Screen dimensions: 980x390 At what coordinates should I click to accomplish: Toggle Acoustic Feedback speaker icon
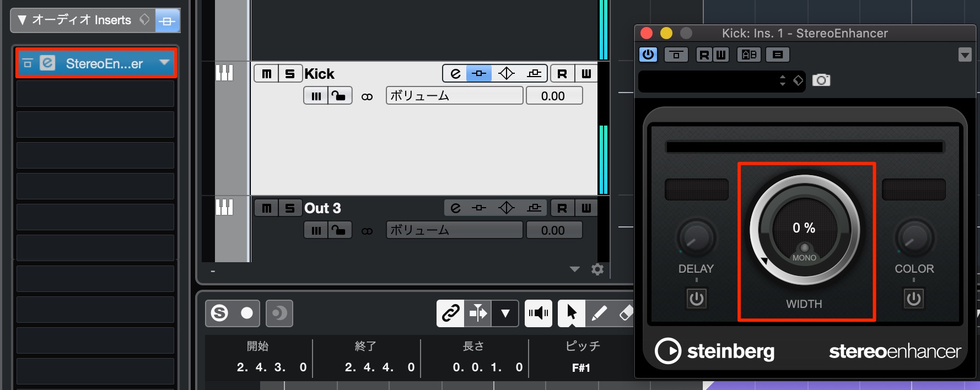tap(539, 313)
